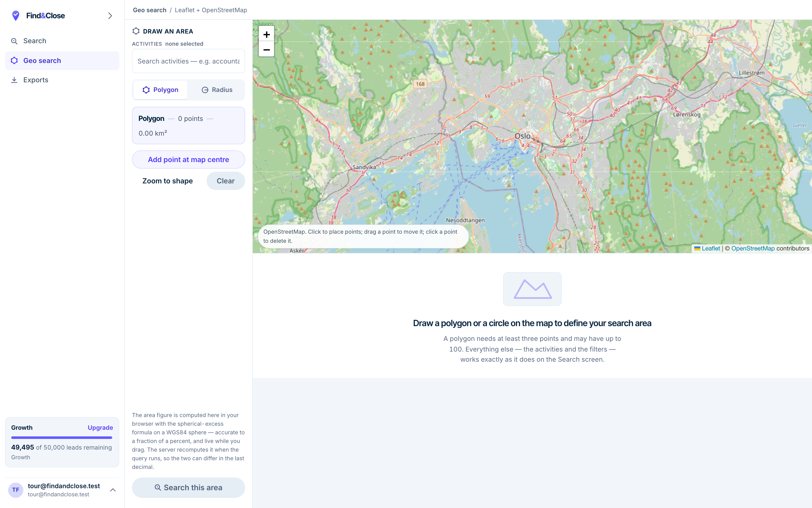Open the OpenStreetMap attribution link
This screenshot has width=812, height=508.
[x=753, y=249]
